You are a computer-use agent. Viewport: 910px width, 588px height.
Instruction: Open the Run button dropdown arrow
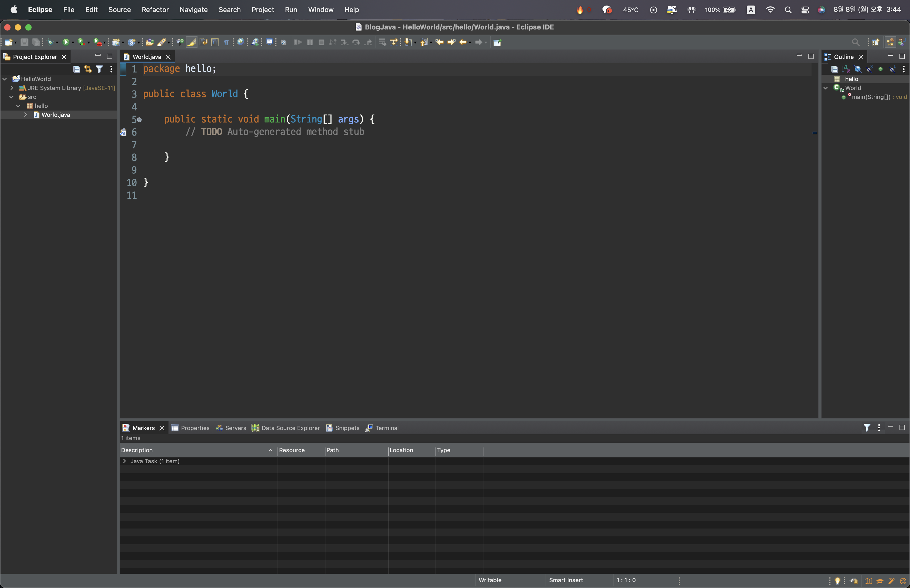click(73, 42)
